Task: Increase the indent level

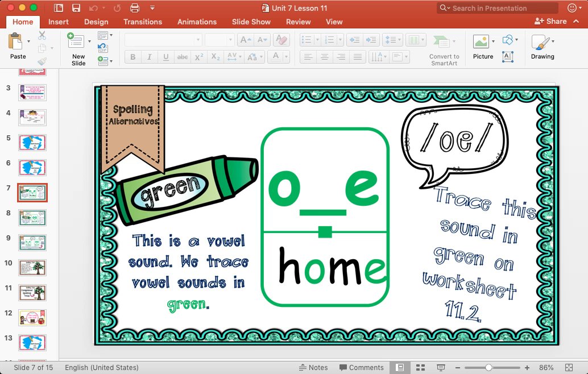Action: coord(371,40)
